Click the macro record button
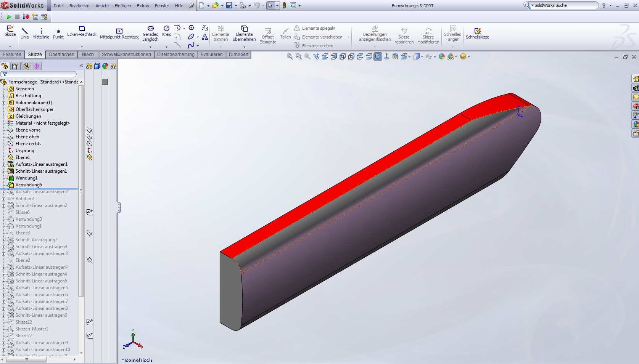639x364 pixels. point(26,17)
